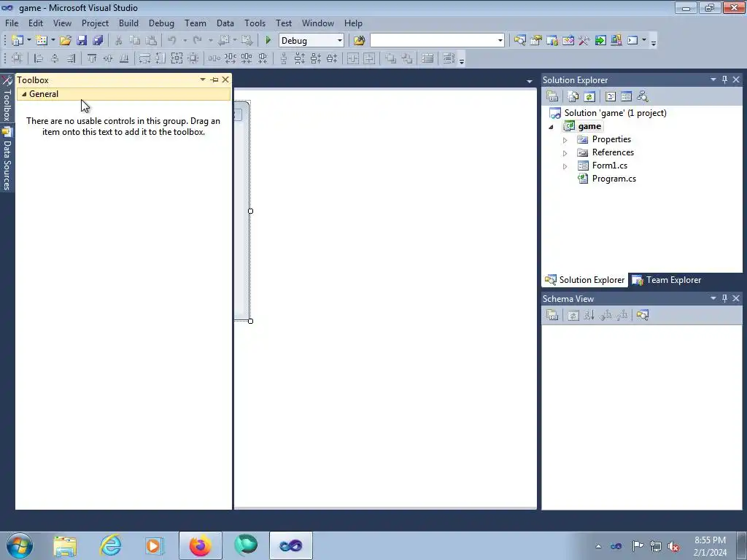Switch to the Team Explorer tab

pos(667,280)
